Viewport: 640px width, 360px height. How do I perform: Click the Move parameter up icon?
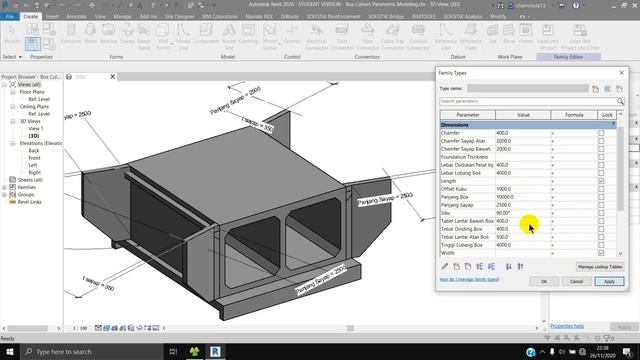click(x=480, y=267)
